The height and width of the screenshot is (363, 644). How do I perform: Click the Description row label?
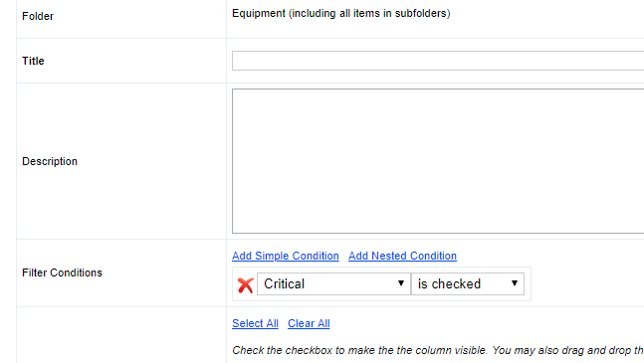pyautogui.click(x=50, y=161)
